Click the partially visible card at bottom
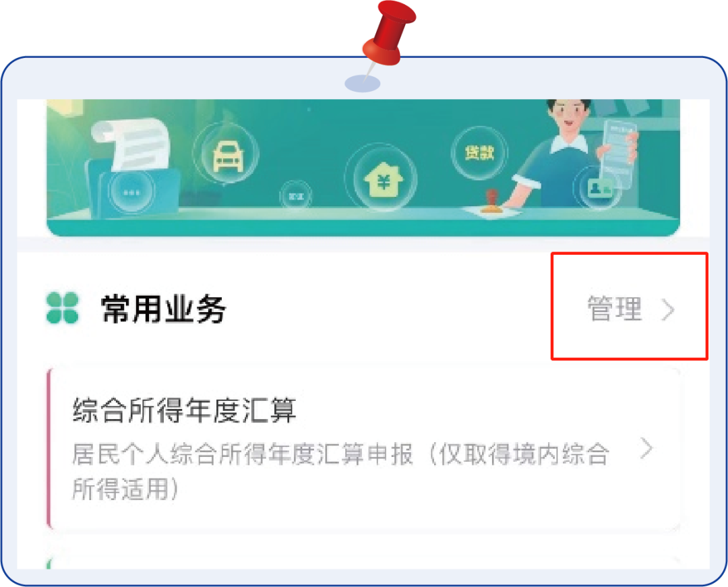 pyautogui.click(x=364, y=563)
